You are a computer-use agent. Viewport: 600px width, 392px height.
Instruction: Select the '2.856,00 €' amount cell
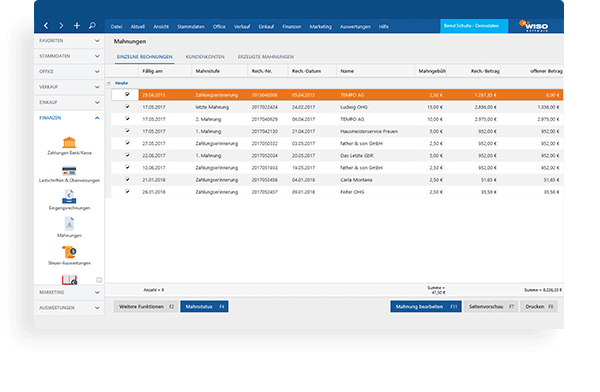(x=485, y=107)
